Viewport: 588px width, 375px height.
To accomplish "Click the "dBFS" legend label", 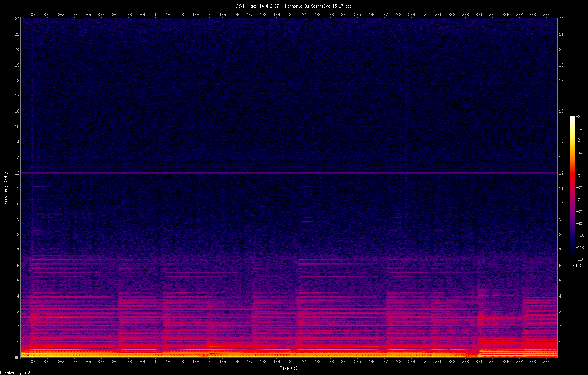I will click(x=577, y=266).
